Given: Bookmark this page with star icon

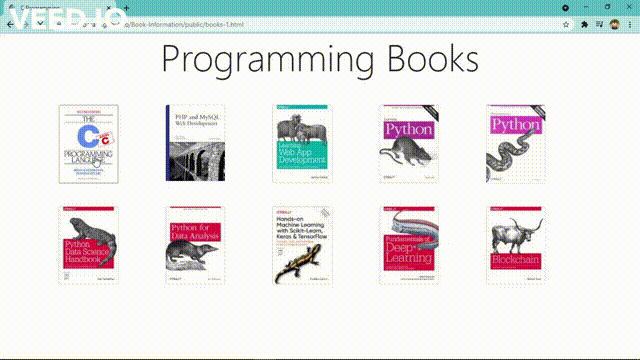Looking at the screenshot, I should [x=566, y=24].
